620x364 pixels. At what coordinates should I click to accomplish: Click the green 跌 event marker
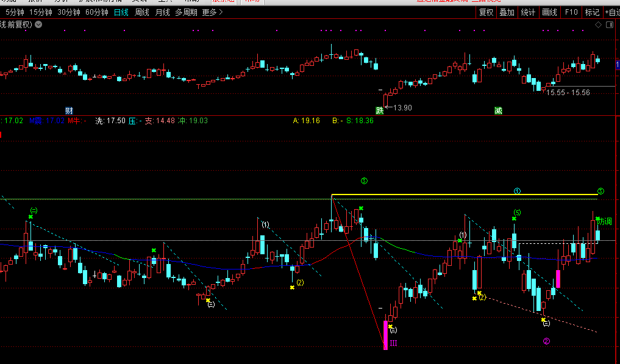pos(380,110)
